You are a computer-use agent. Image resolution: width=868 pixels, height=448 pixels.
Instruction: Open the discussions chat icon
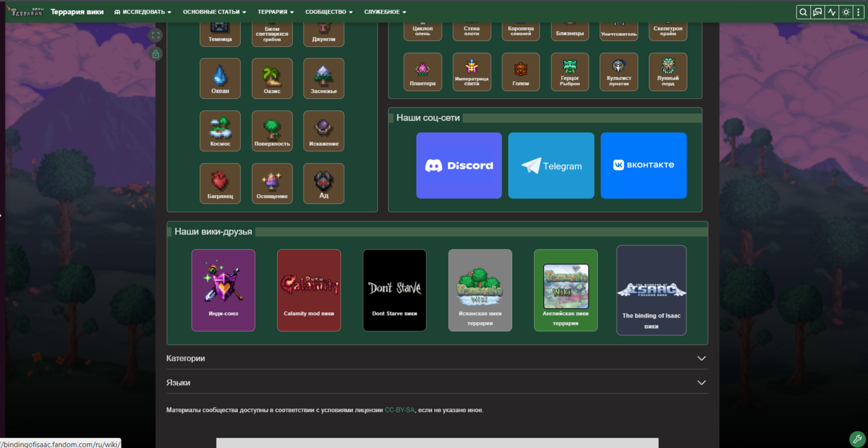817,12
